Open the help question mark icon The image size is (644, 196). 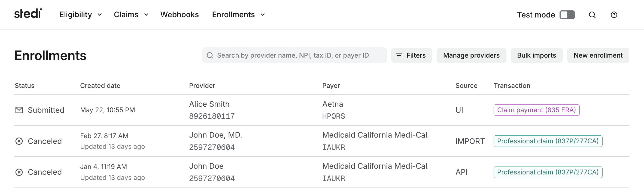coord(614,15)
